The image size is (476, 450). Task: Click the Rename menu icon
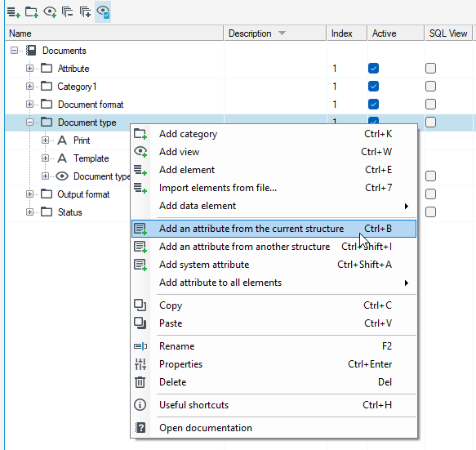(x=140, y=346)
